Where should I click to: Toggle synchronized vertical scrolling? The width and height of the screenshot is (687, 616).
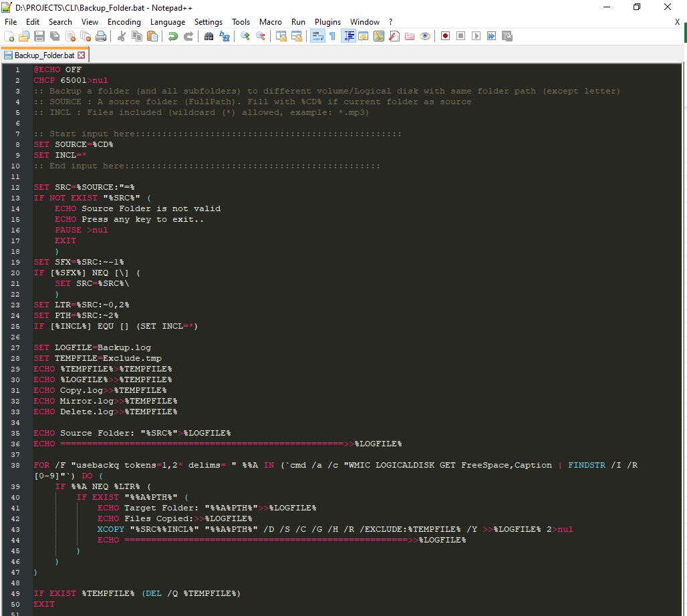coord(281,36)
